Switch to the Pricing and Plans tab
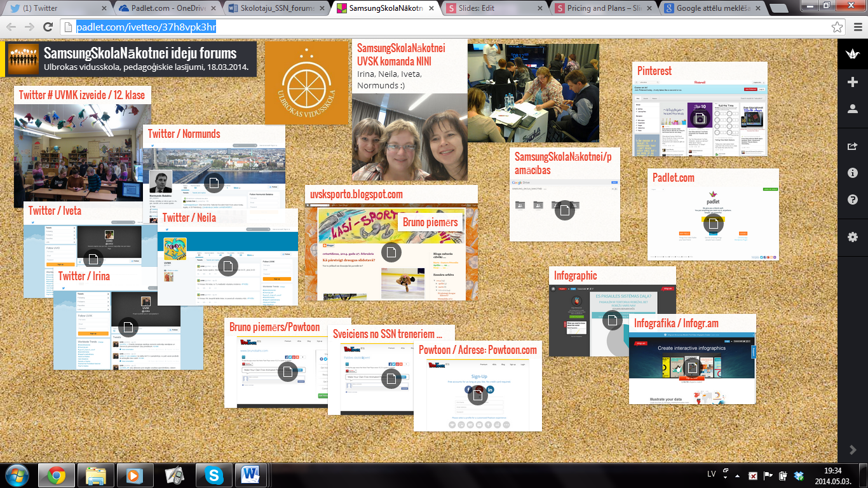The width and height of the screenshot is (868, 488). [x=602, y=8]
